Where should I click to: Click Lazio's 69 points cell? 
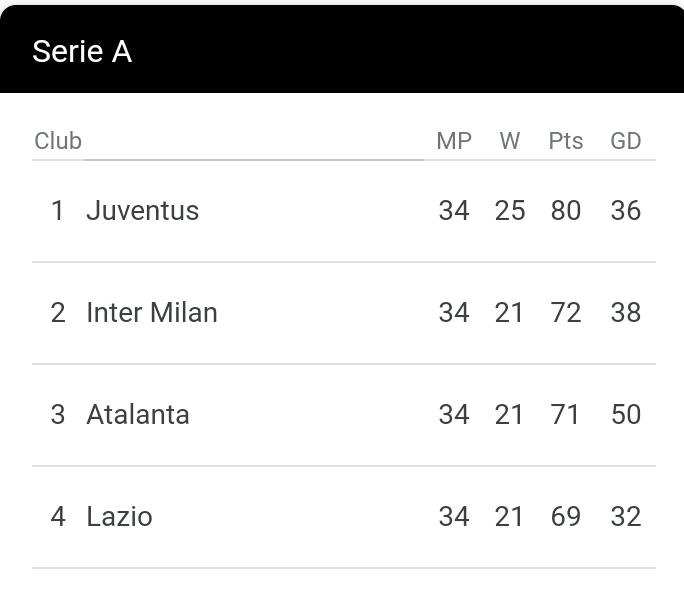point(566,516)
